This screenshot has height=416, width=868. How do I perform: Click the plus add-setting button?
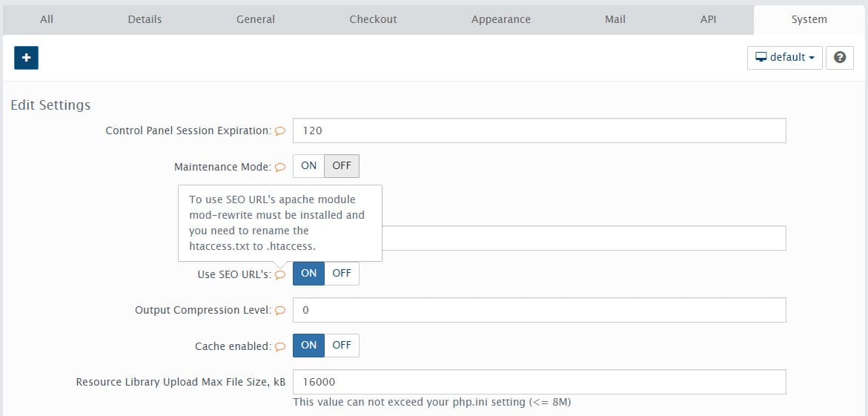point(26,57)
